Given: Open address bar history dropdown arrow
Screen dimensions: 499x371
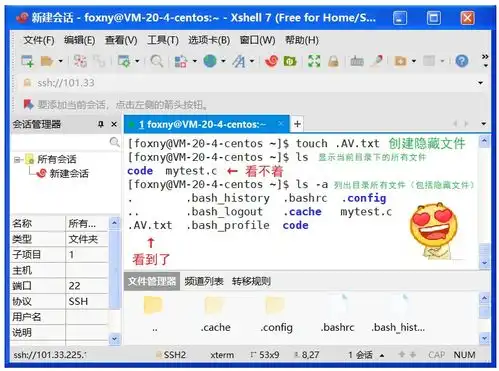Looking at the screenshot, I should click(481, 83).
